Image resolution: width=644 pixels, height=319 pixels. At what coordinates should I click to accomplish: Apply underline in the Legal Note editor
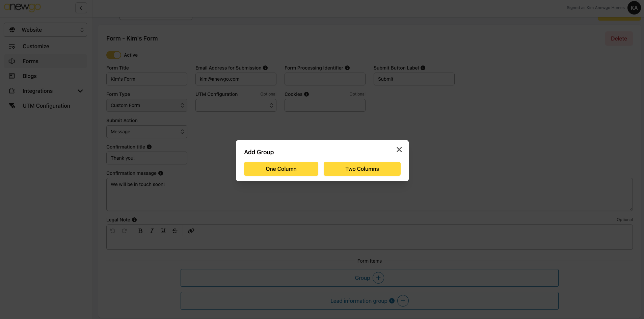click(163, 231)
